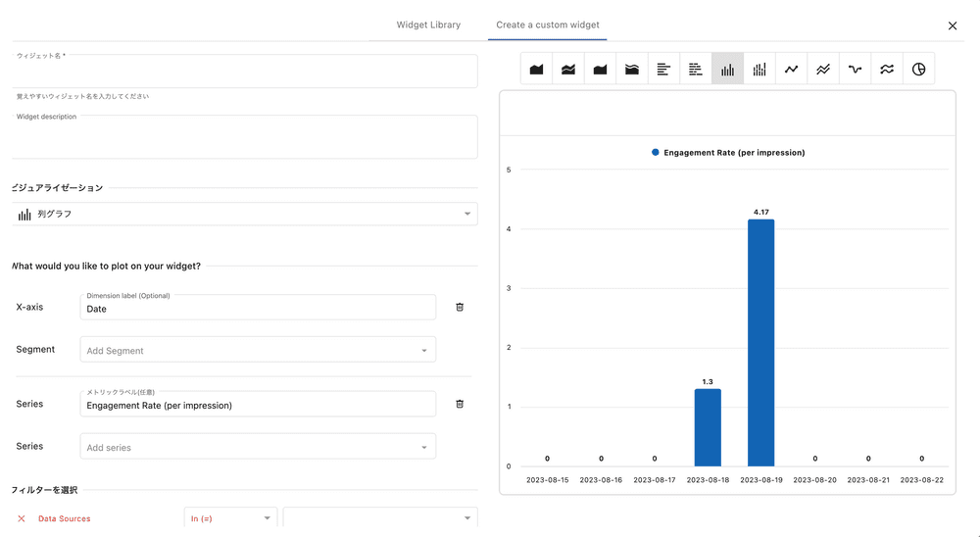
Task: Click the 2023-08-16 axis label
Action: pyautogui.click(x=601, y=480)
